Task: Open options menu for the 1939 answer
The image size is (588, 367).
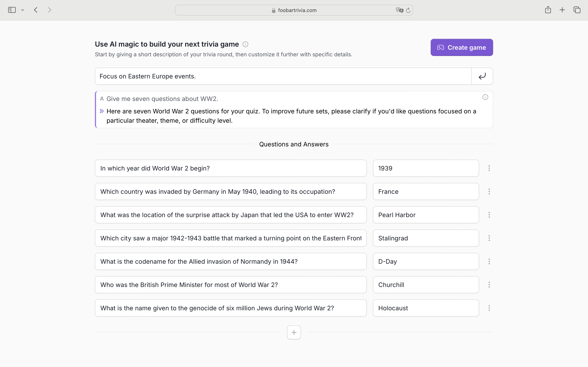Action: click(489, 168)
